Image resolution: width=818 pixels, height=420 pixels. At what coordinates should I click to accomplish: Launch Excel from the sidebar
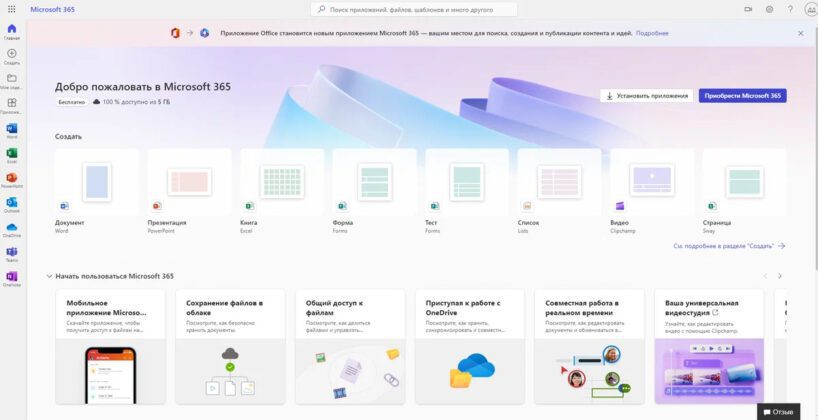point(11,155)
